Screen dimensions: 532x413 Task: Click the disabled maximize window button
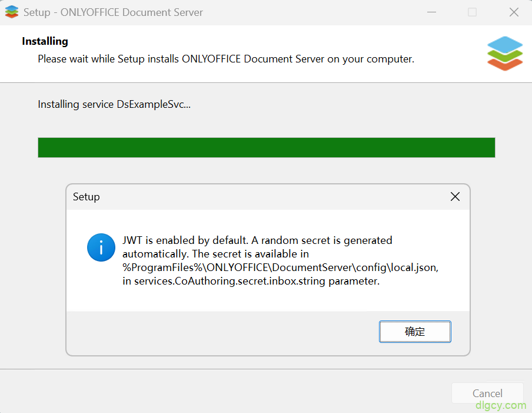point(473,12)
